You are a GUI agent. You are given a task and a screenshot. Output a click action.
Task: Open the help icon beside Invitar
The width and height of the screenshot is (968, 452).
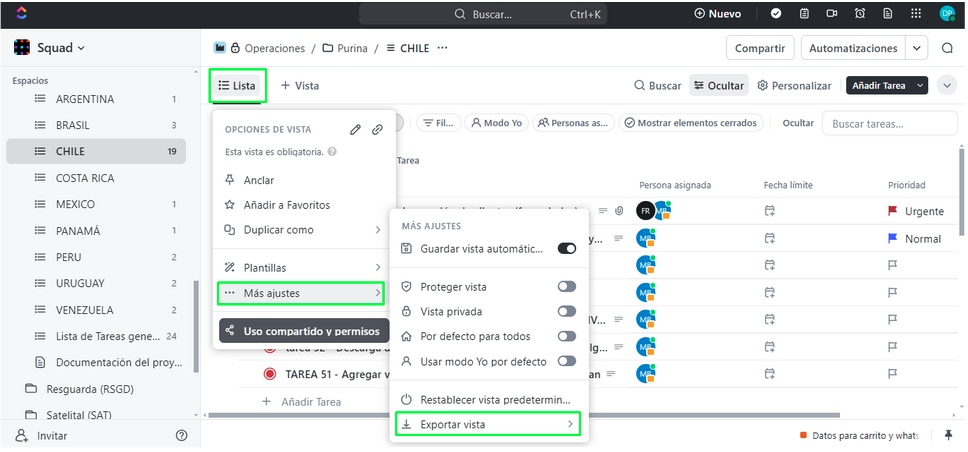[181, 436]
